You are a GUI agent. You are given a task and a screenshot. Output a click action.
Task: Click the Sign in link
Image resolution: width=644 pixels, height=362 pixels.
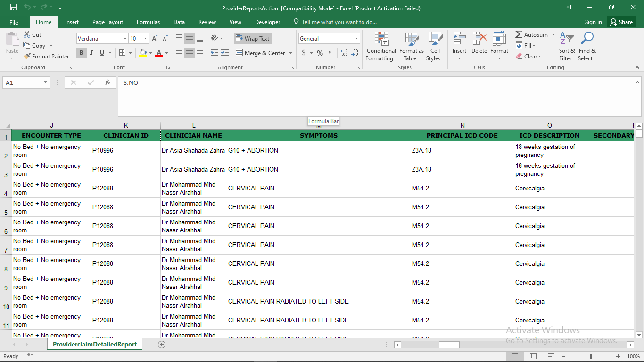pyautogui.click(x=593, y=22)
